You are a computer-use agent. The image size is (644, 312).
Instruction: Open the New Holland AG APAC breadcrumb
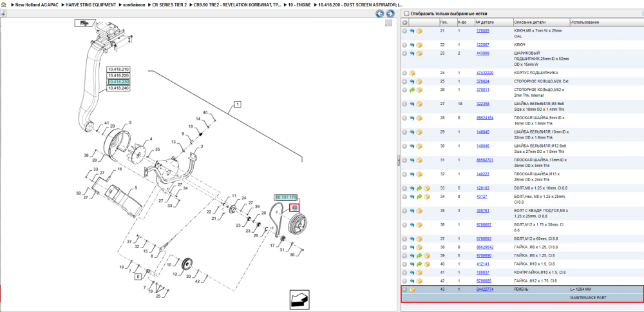tap(36, 5)
